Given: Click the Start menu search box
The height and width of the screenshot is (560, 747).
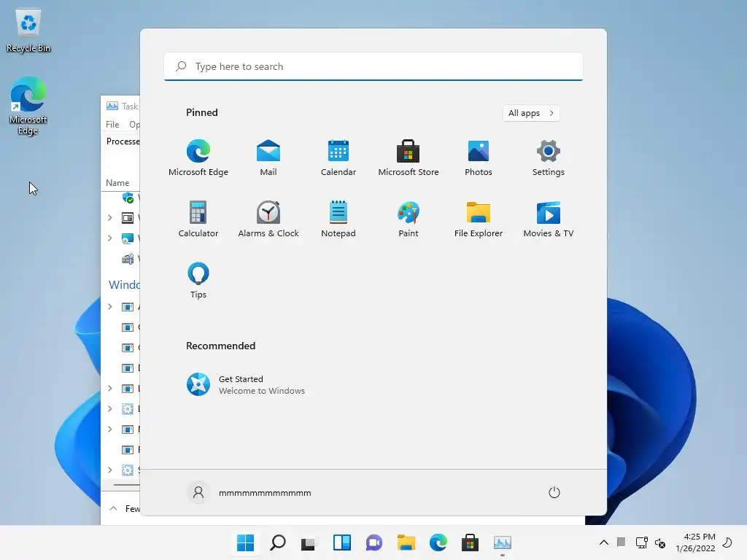Looking at the screenshot, I should (x=373, y=66).
